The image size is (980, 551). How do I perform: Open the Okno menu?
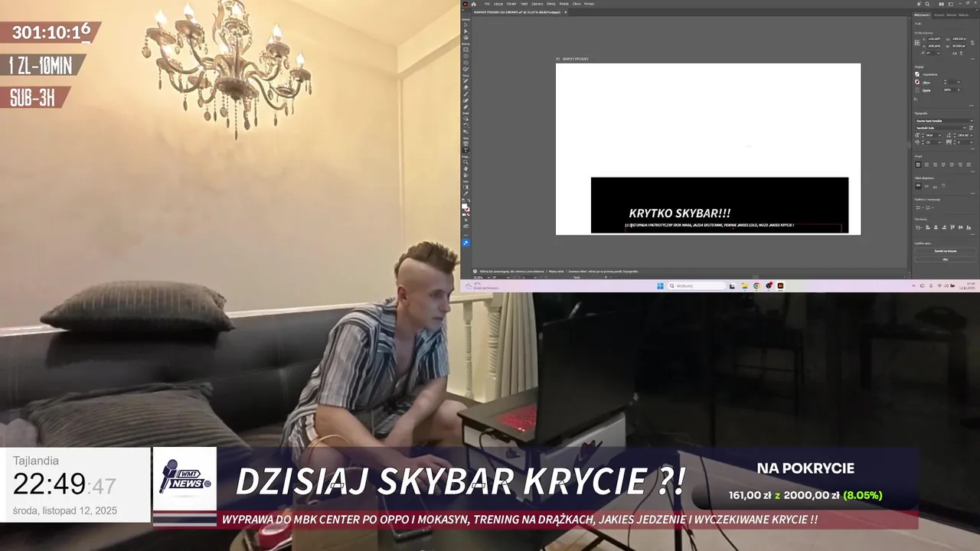click(x=577, y=4)
